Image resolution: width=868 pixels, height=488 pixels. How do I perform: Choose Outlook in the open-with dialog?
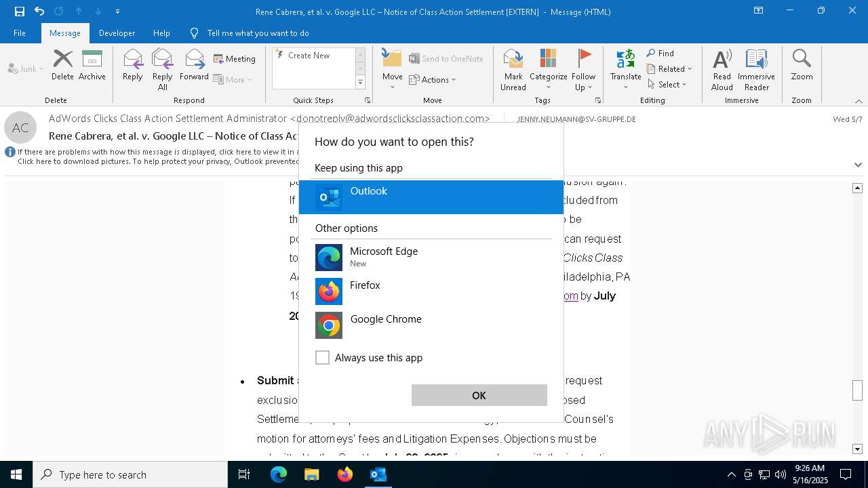click(x=431, y=197)
